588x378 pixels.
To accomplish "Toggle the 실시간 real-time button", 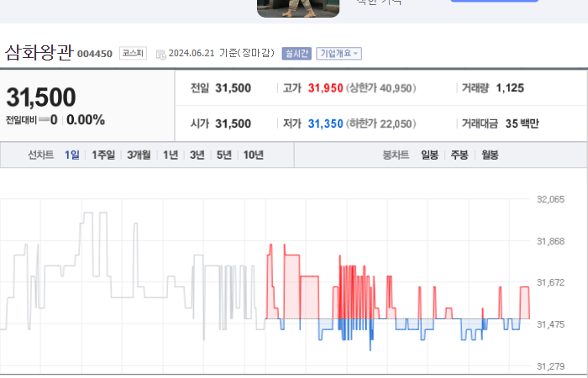I will pos(297,53).
